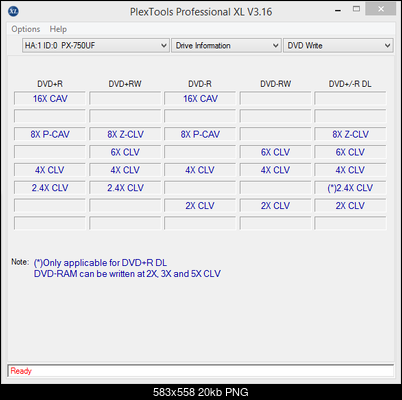Select the 4X CLV cell under DVD+R

(x=50, y=170)
